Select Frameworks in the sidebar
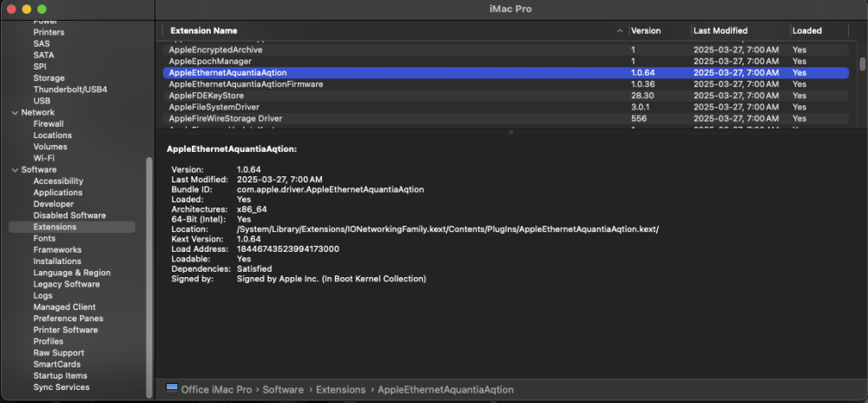The image size is (868, 403). point(57,249)
